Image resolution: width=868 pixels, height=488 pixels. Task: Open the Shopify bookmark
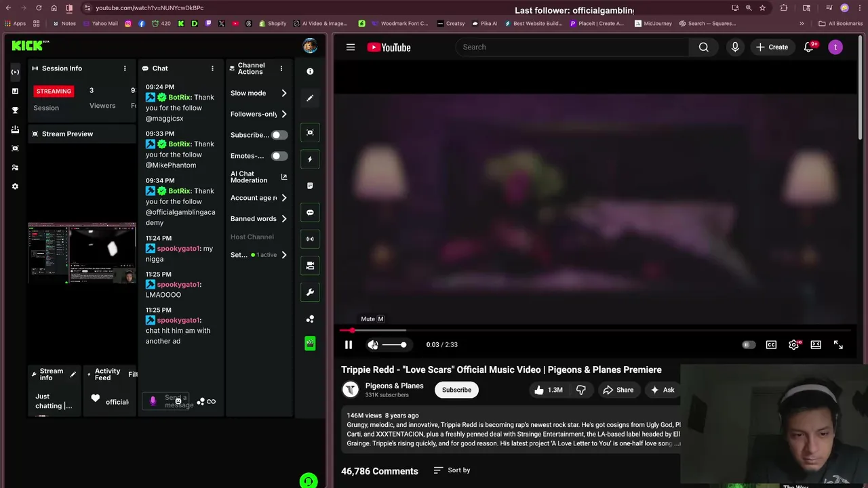(x=273, y=23)
